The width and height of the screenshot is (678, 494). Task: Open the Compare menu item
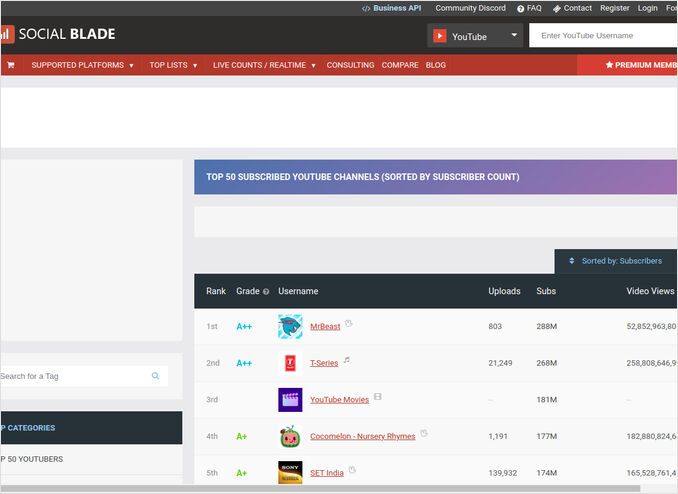[400, 65]
